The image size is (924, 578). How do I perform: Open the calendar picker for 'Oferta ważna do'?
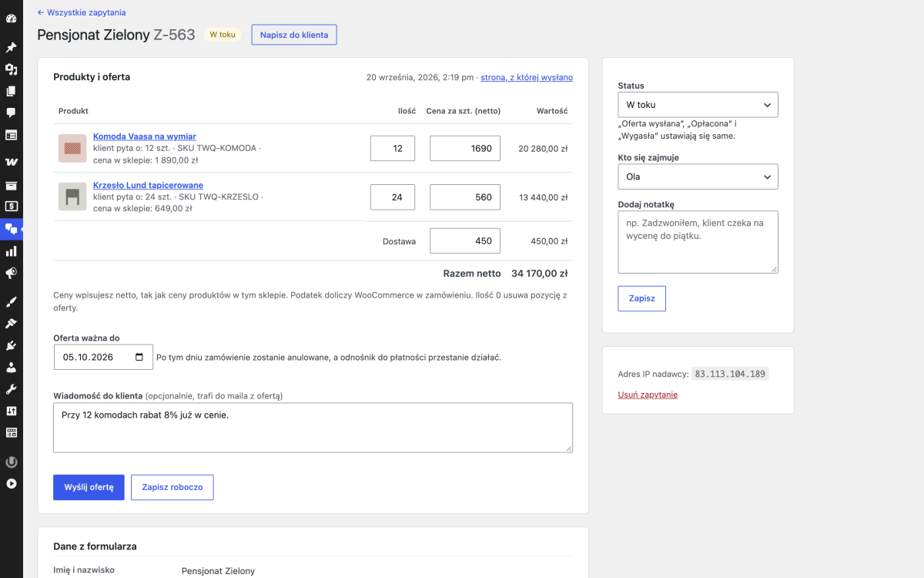pyautogui.click(x=139, y=357)
